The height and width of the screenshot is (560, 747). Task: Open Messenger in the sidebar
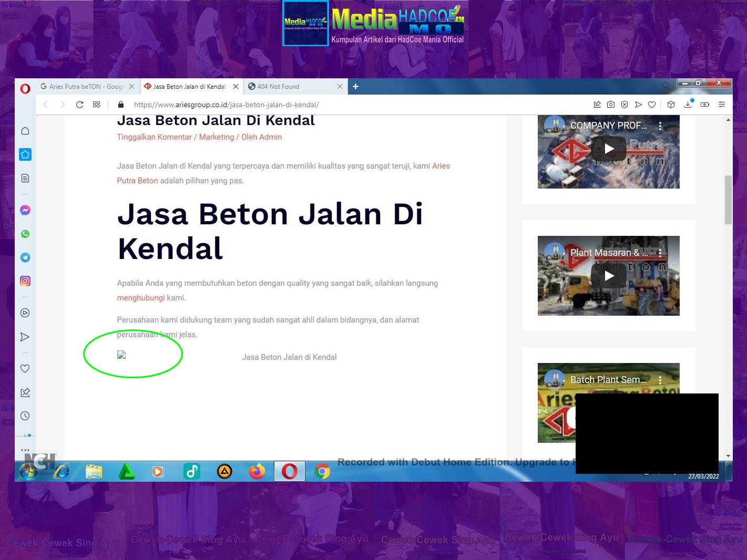click(25, 210)
